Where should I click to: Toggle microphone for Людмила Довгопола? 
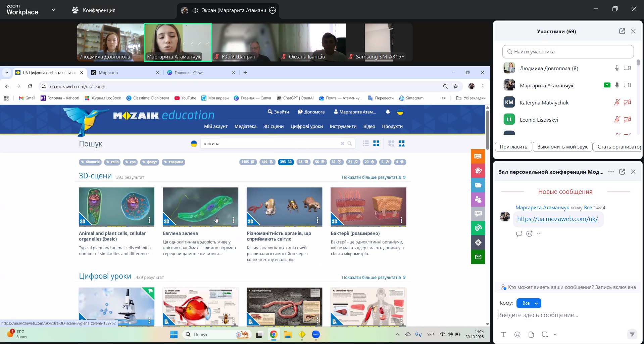click(617, 68)
